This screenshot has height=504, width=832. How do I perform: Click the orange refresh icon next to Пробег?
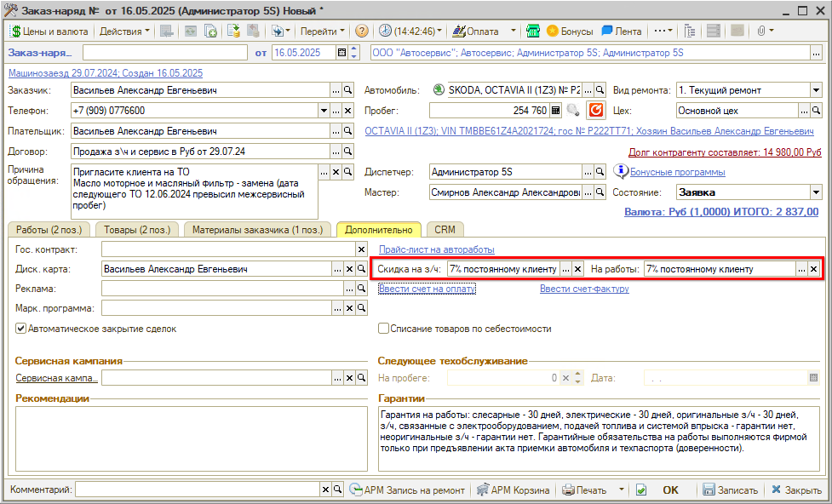[x=596, y=110]
